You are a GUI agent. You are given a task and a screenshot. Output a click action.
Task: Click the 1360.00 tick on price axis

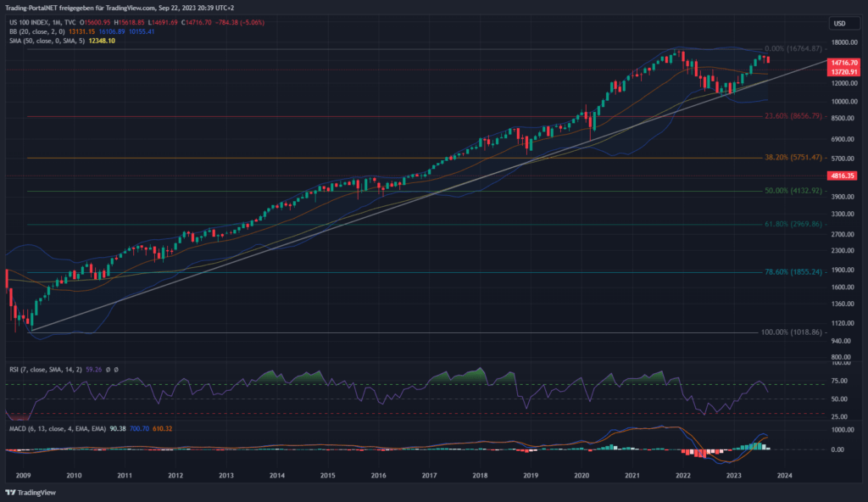coord(844,304)
